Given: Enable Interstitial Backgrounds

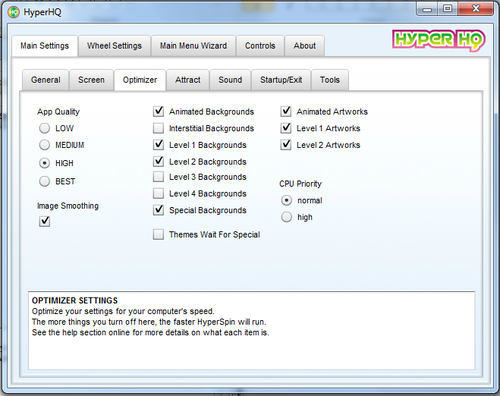Looking at the screenshot, I should point(158,128).
